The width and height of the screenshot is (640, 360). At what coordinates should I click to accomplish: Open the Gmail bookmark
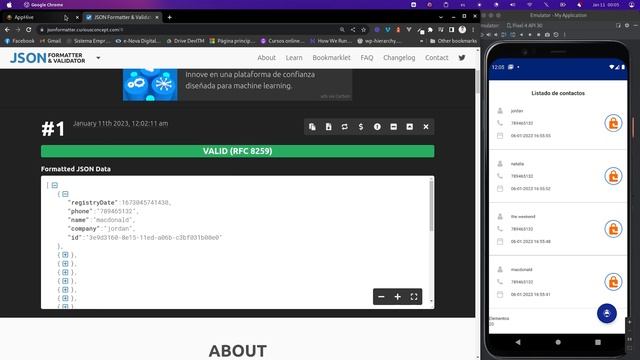[x=50, y=41]
